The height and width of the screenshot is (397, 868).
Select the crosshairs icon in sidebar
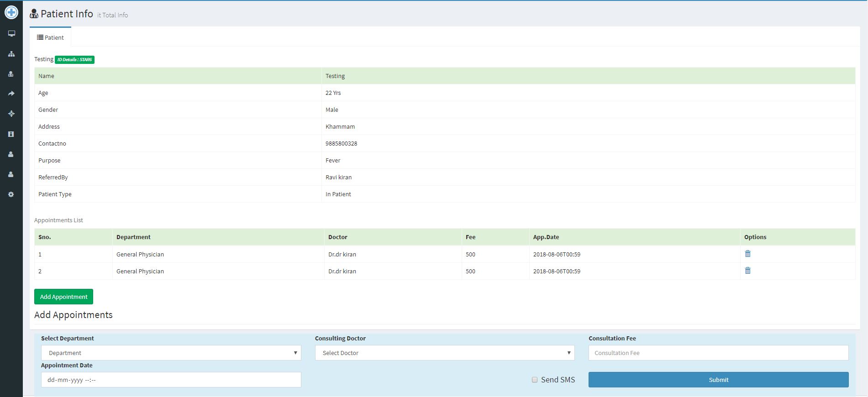pyautogui.click(x=11, y=114)
